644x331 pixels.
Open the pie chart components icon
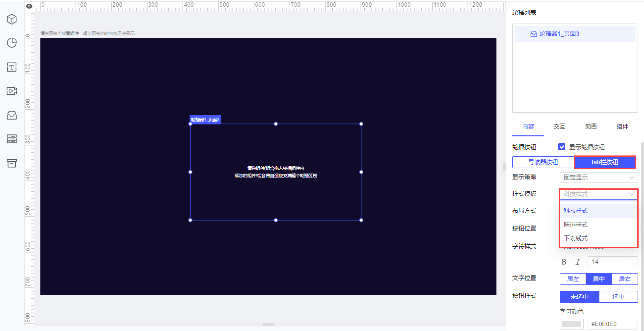coord(12,43)
